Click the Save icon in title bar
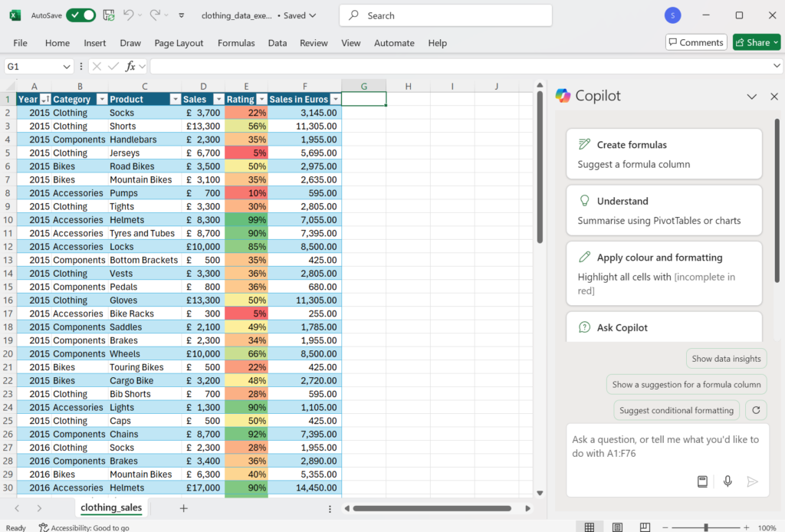The width and height of the screenshot is (785, 532). pyautogui.click(x=109, y=15)
